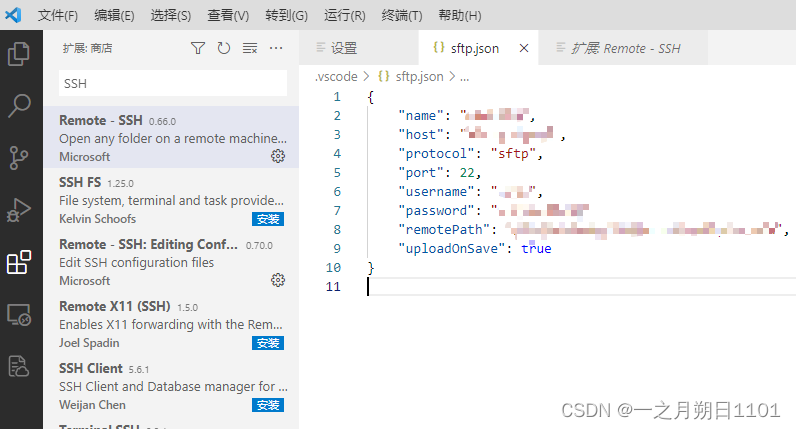Open the Remote Explorer view

point(19,315)
